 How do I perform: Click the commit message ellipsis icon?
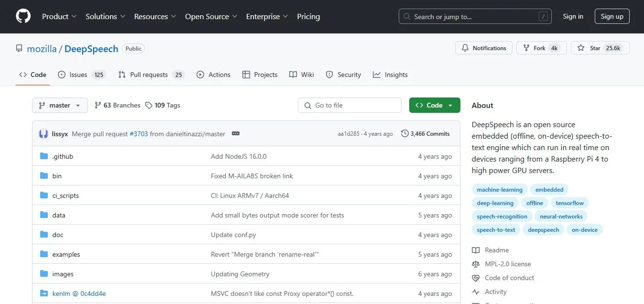pyautogui.click(x=236, y=134)
